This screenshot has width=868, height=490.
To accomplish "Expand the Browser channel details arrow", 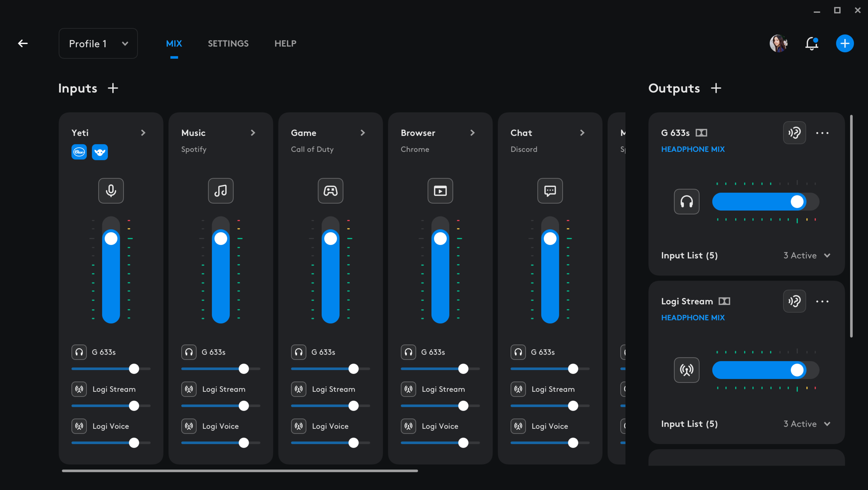I will [472, 133].
